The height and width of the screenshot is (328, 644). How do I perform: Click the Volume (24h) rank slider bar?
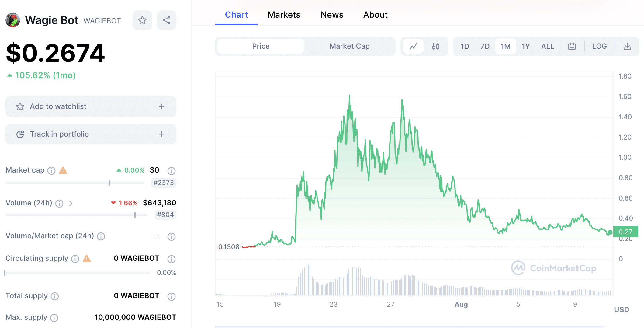pos(77,215)
